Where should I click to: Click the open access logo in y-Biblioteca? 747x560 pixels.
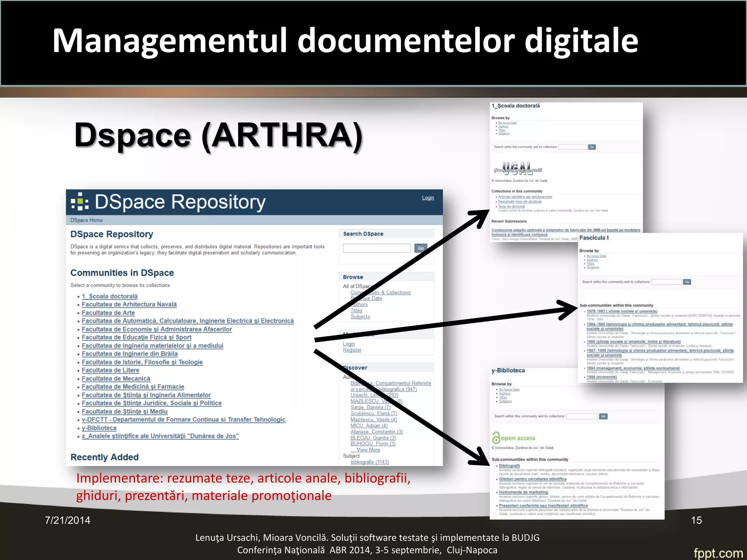514,437
